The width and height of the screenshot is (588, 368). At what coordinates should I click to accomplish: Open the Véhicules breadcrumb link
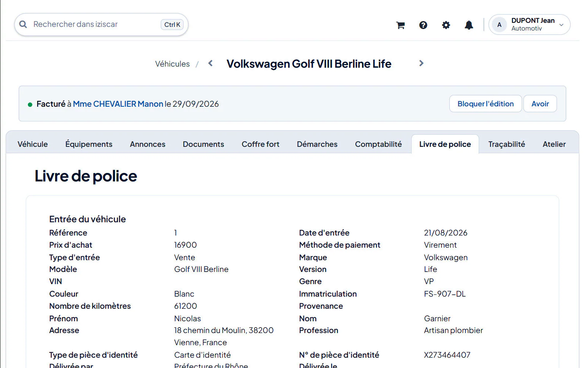pyautogui.click(x=172, y=64)
